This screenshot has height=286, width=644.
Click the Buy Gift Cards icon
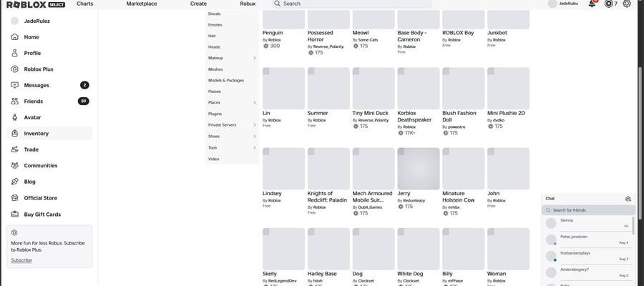pos(15,214)
